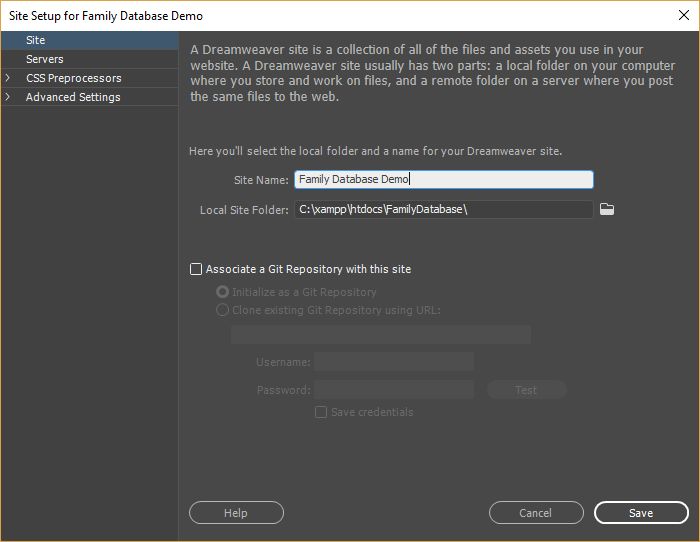Image resolution: width=700 pixels, height=542 pixels.
Task: Click the browse folder icon for Local Site Folder
Action: click(607, 209)
